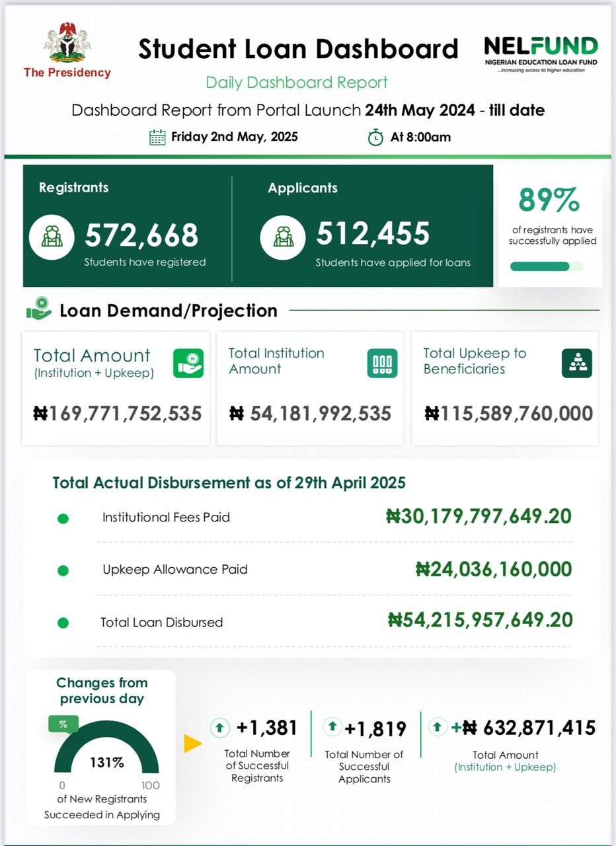This screenshot has width=616, height=846.
Task: Click the up arrow beside +1,819
Action: 332,727
